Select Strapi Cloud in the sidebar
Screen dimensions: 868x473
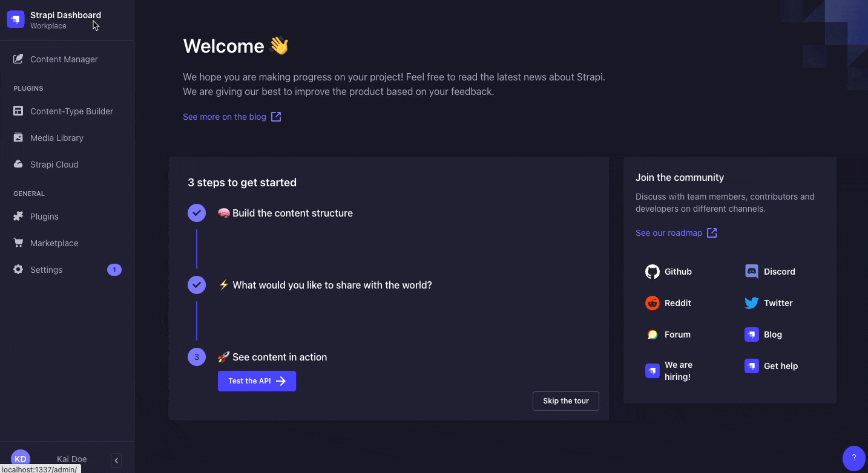(x=54, y=165)
